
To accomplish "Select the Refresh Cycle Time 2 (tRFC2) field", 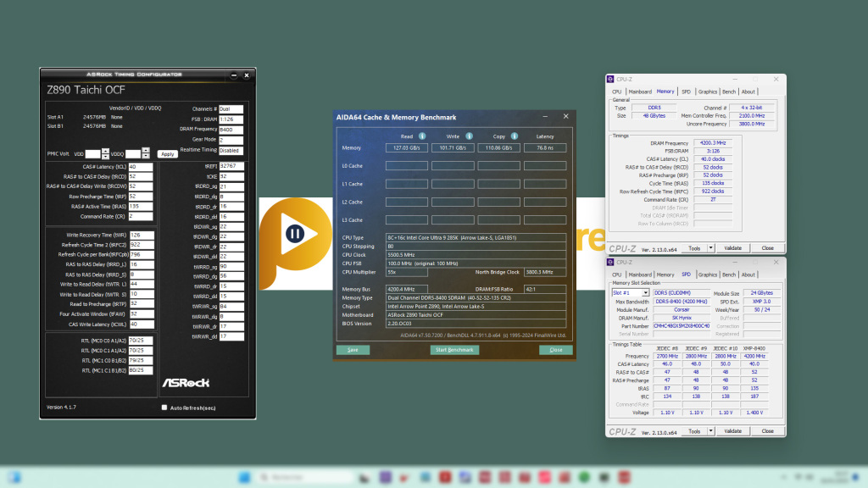I will (142, 245).
